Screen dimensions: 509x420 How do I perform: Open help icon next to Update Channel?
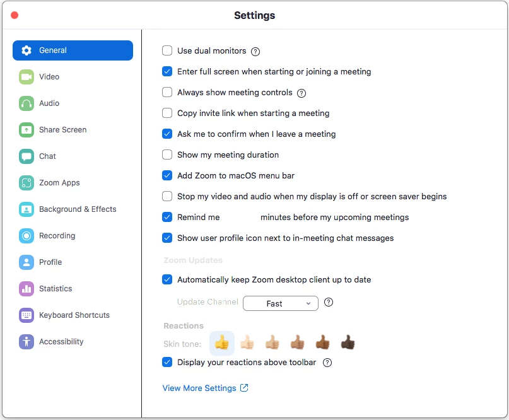(329, 302)
